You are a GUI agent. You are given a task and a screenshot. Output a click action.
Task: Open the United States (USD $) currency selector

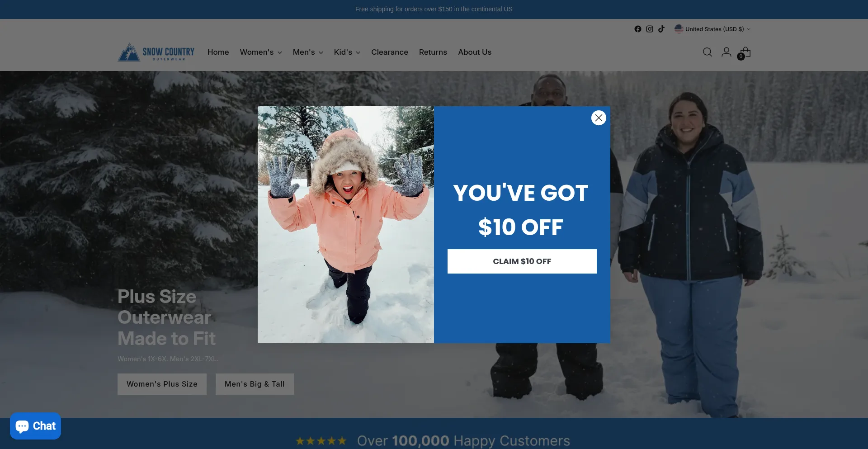pos(712,29)
